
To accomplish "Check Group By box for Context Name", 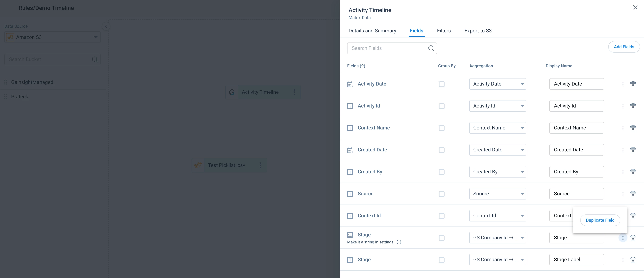I will point(441,128).
